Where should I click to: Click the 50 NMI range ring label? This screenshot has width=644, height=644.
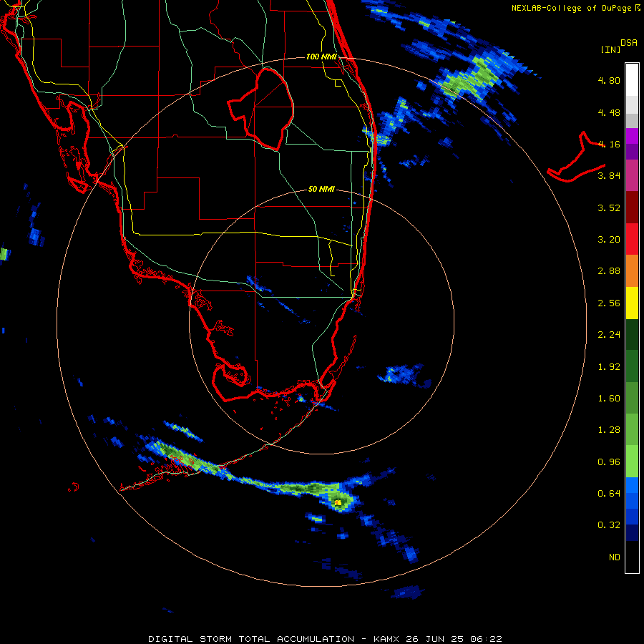(x=321, y=189)
